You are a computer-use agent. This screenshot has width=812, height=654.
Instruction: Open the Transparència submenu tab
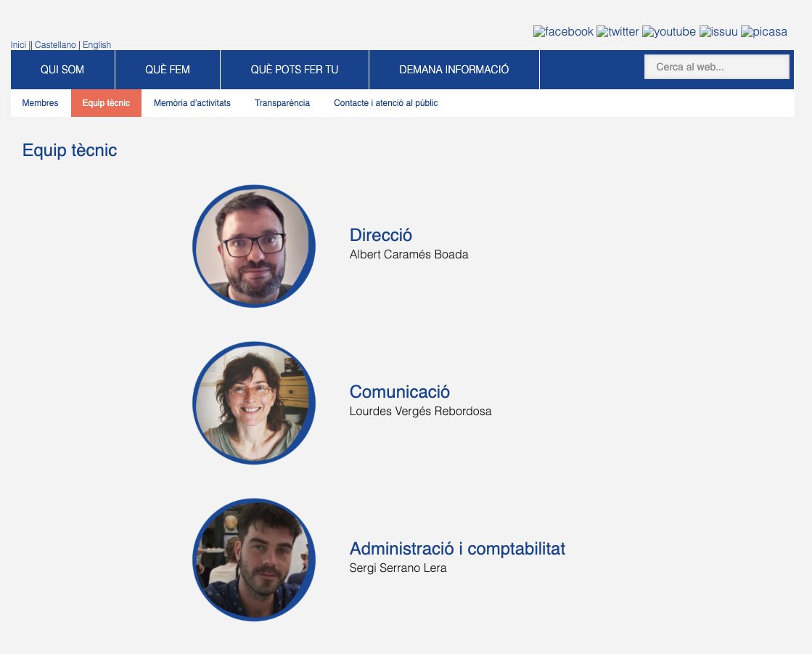click(x=282, y=103)
